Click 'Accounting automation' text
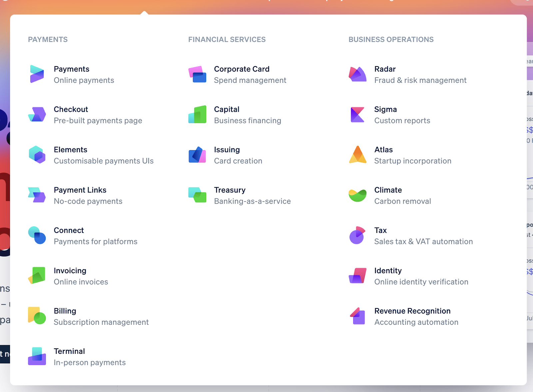The height and width of the screenshot is (392, 533). click(x=416, y=322)
